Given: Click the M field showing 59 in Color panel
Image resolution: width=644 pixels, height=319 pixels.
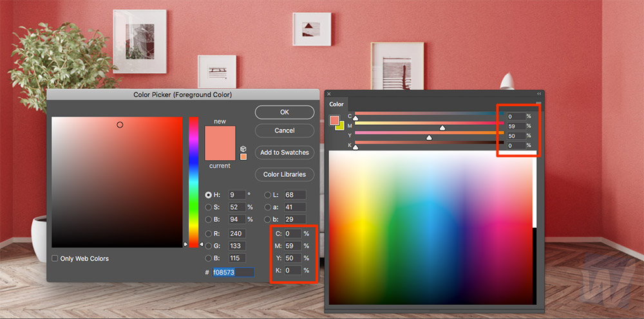Looking at the screenshot, I should [x=516, y=126].
